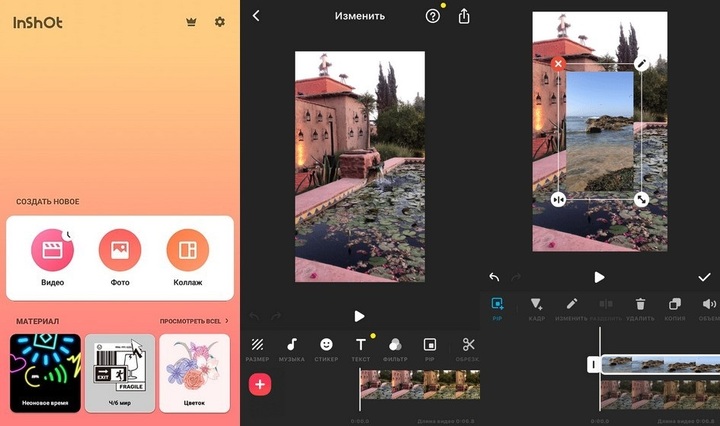Play the video in the middle editor
Viewport: 720px width, 426px height.
tap(359, 316)
